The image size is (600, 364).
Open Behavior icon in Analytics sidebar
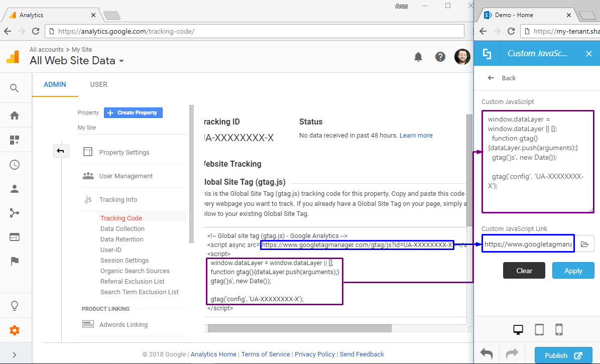coord(15,237)
